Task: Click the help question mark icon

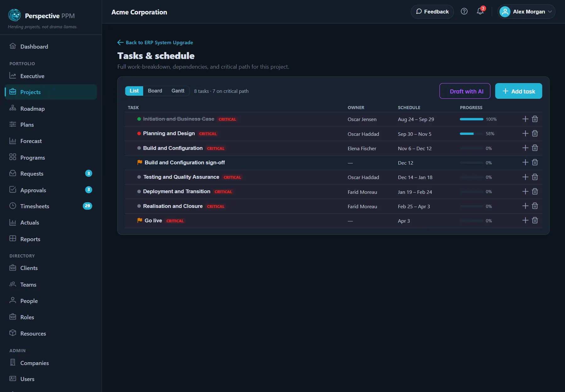Action: [464, 12]
